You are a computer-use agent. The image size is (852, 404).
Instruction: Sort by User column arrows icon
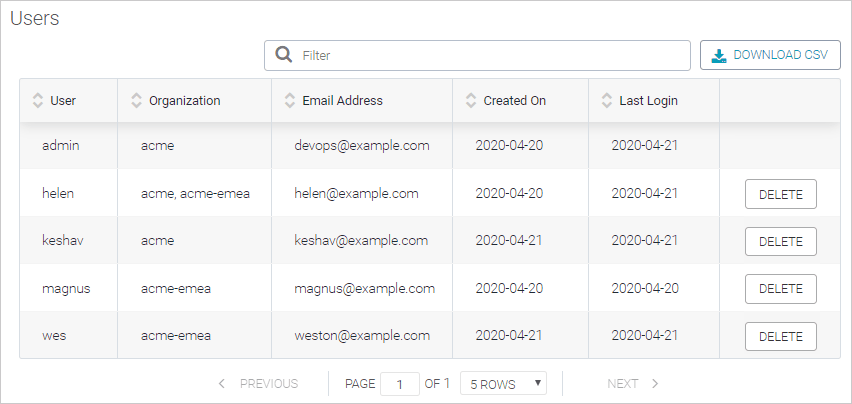[38, 101]
